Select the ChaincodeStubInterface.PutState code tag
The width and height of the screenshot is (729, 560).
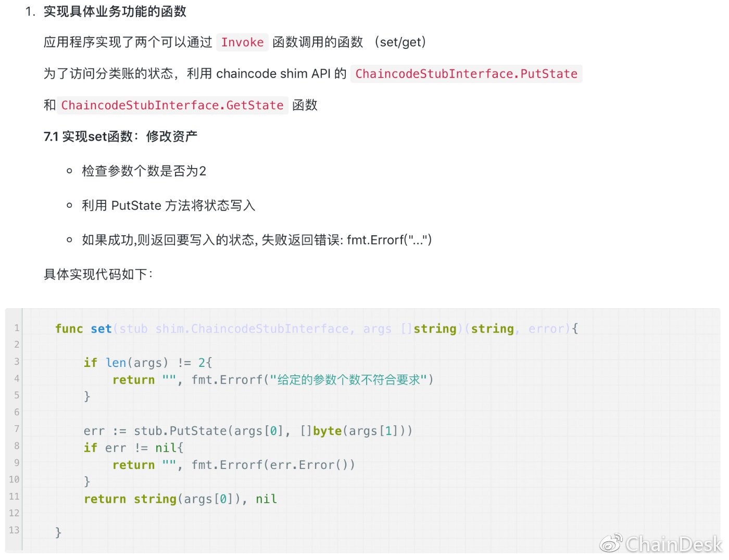467,74
